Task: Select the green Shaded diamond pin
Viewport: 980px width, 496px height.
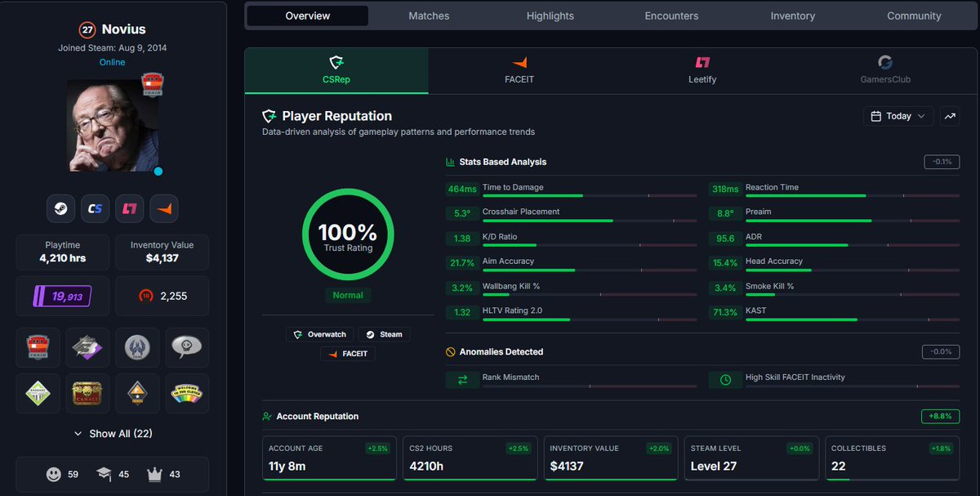Action: point(38,394)
